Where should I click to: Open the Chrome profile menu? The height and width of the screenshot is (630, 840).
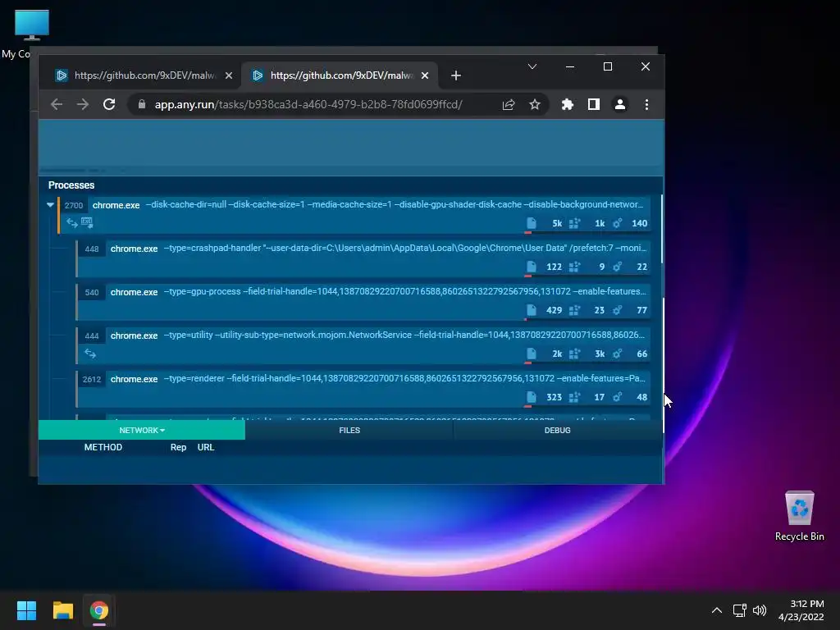[x=620, y=104]
